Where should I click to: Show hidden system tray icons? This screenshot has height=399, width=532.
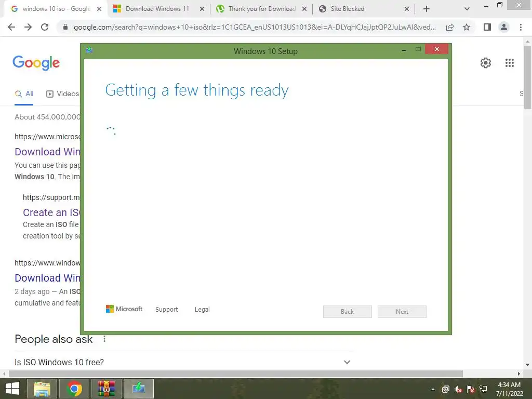(x=433, y=389)
